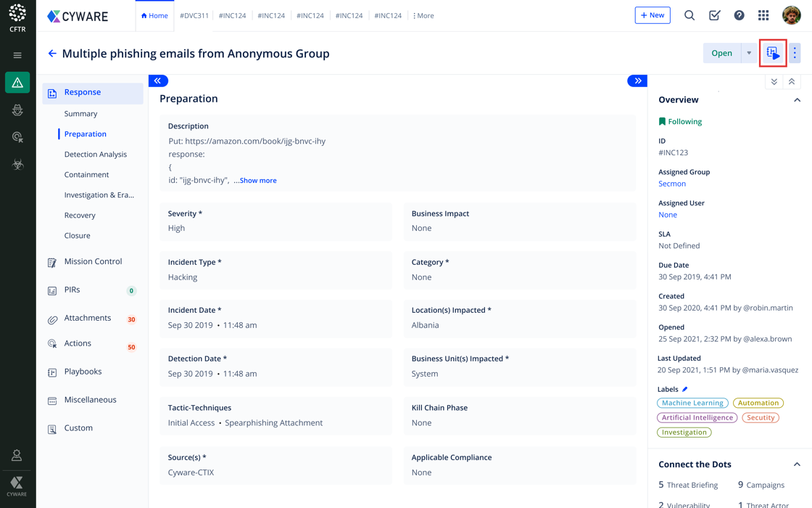
Task: Click the + New button
Action: point(652,15)
